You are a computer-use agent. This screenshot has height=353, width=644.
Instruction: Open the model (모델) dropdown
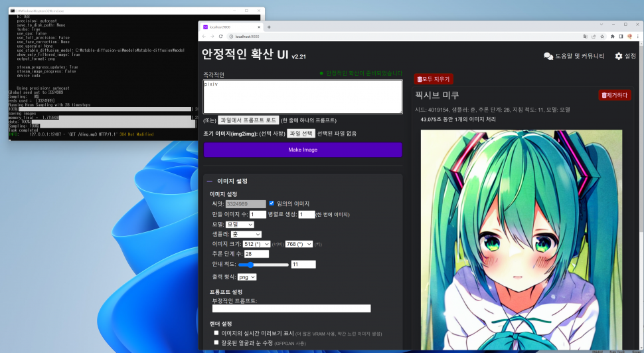coord(240,225)
